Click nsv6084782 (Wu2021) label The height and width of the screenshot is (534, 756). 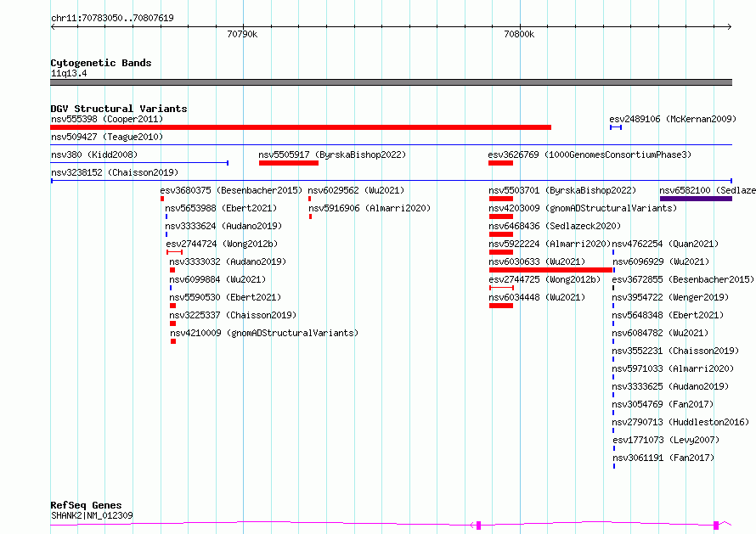click(x=661, y=333)
